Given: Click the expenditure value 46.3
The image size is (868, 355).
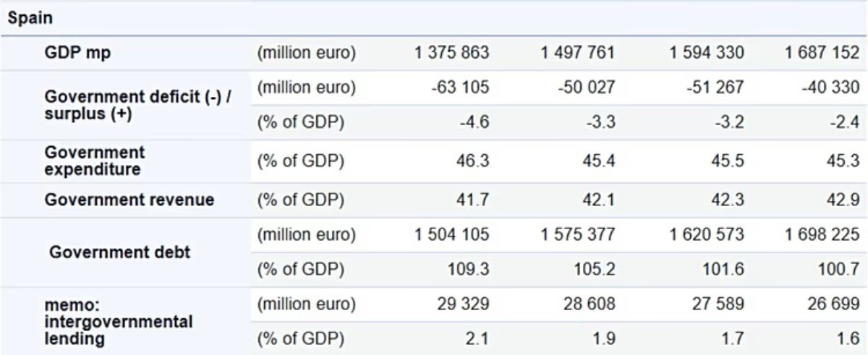Looking at the screenshot, I should point(472,160).
